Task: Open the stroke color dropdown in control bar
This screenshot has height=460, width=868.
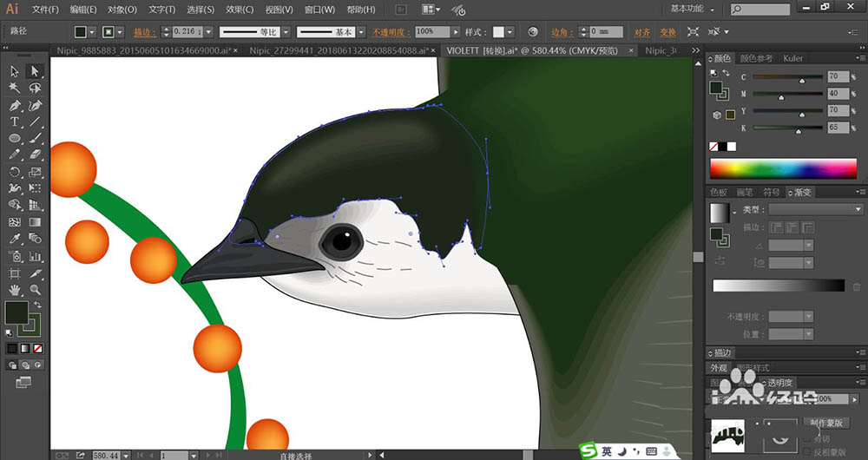Action: pyautogui.click(x=120, y=32)
